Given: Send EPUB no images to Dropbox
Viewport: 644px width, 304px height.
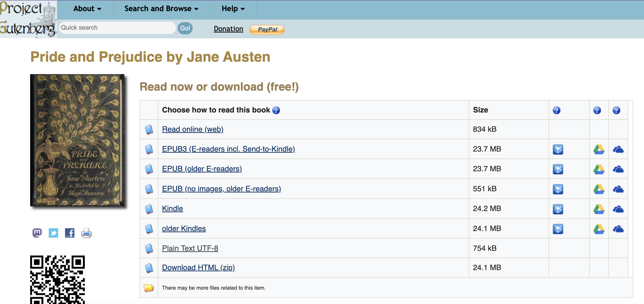Looking at the screenshot, I should click(558, 189).
